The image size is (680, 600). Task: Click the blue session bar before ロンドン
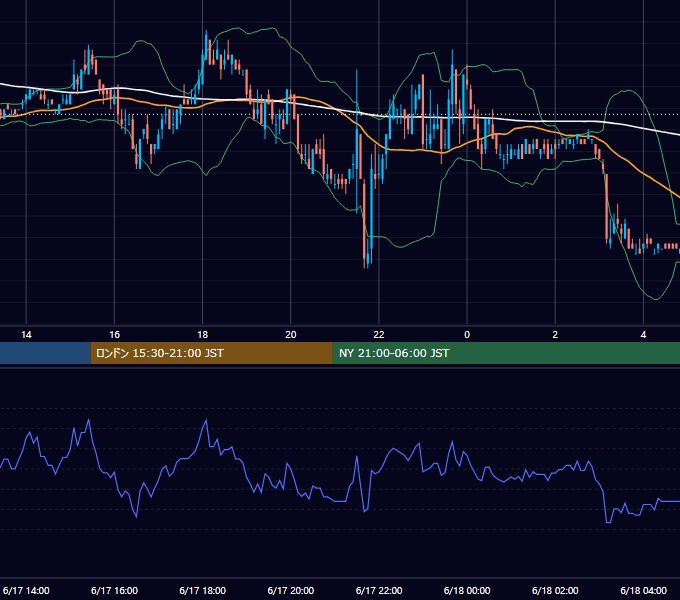pos(45,353)
